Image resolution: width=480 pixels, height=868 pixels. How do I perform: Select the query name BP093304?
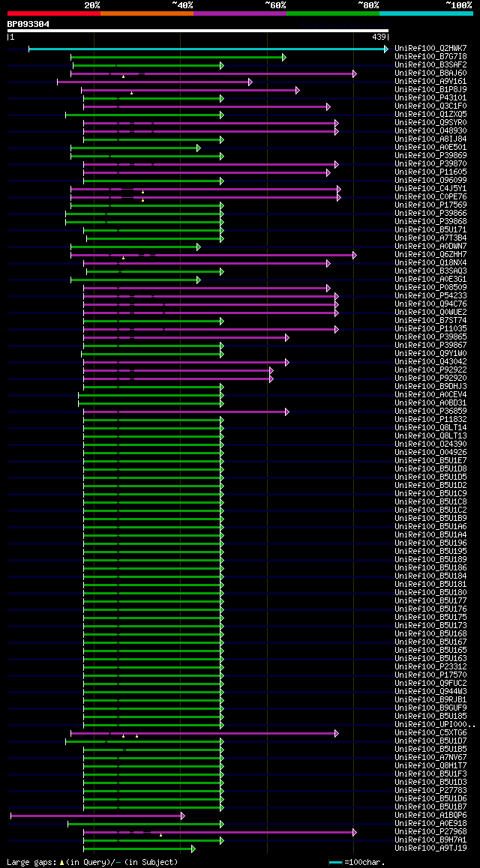[28, 24]
